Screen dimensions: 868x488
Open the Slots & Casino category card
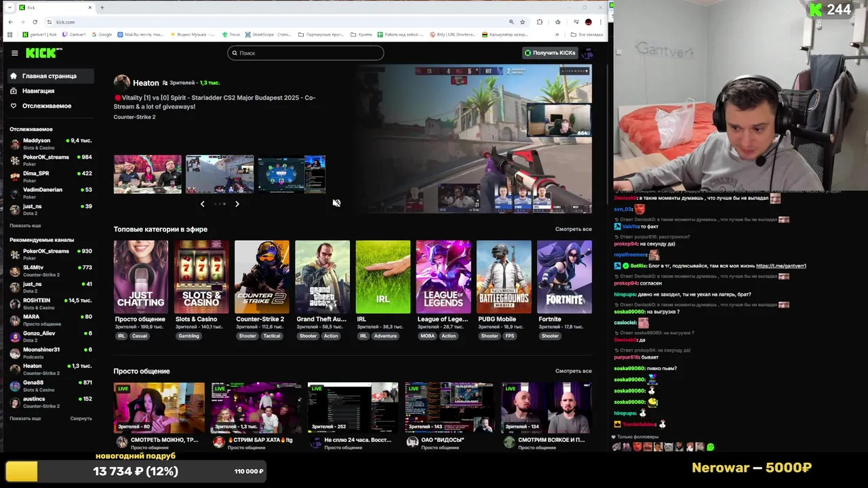tap(201, 277)
